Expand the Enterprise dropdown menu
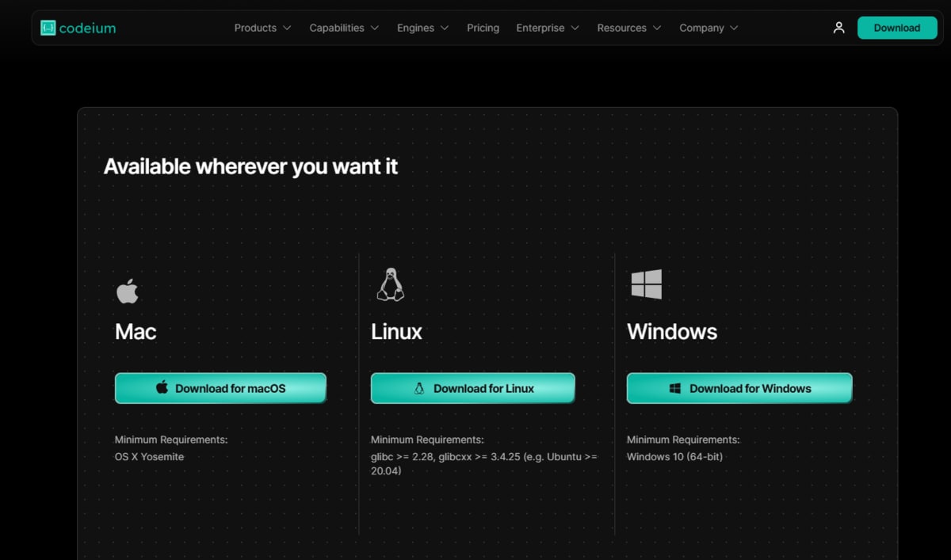 (x=548, y=28)
